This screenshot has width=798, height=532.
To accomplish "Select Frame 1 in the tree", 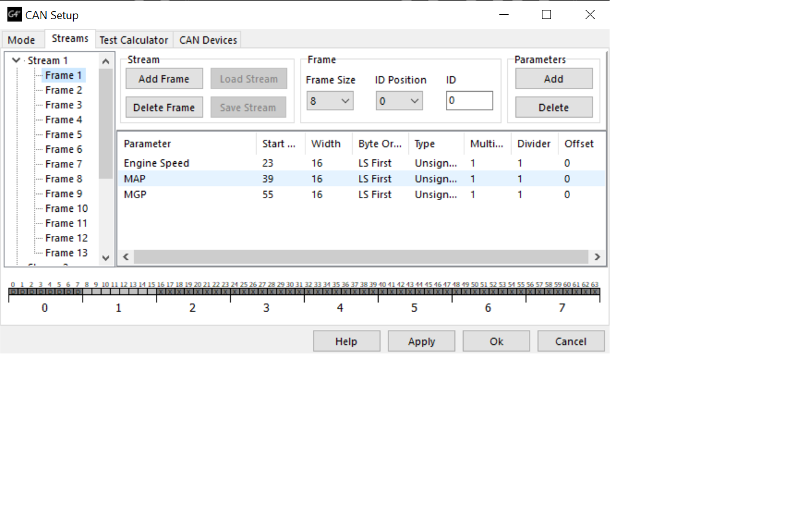I will point(63,75).
